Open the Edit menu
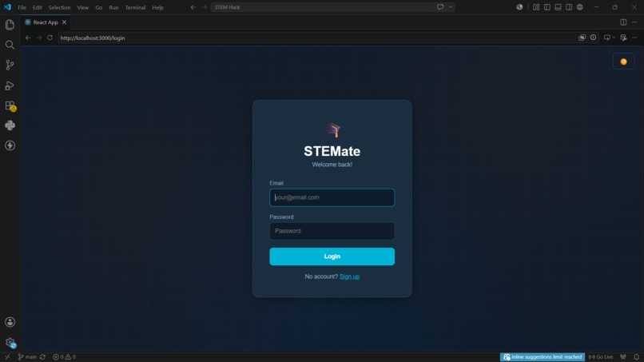 (x=37, y=7)
